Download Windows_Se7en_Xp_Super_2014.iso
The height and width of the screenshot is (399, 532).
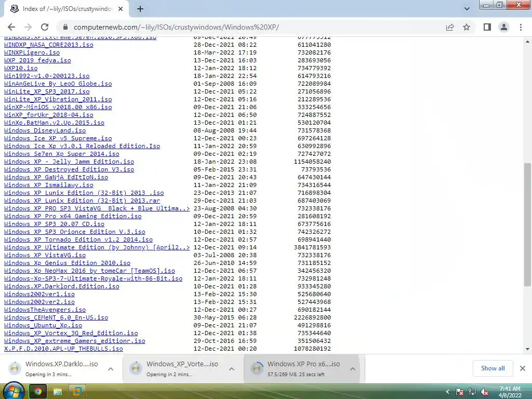pos(62,154)
